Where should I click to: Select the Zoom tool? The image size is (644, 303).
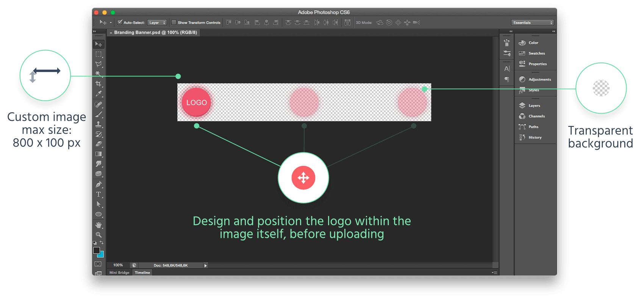click(x=98, y=235)
